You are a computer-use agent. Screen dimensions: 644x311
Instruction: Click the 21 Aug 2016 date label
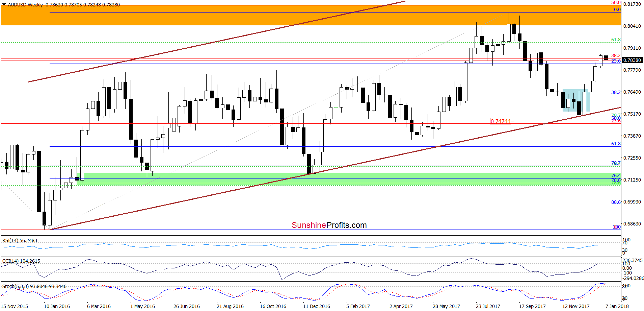[230, 306]
